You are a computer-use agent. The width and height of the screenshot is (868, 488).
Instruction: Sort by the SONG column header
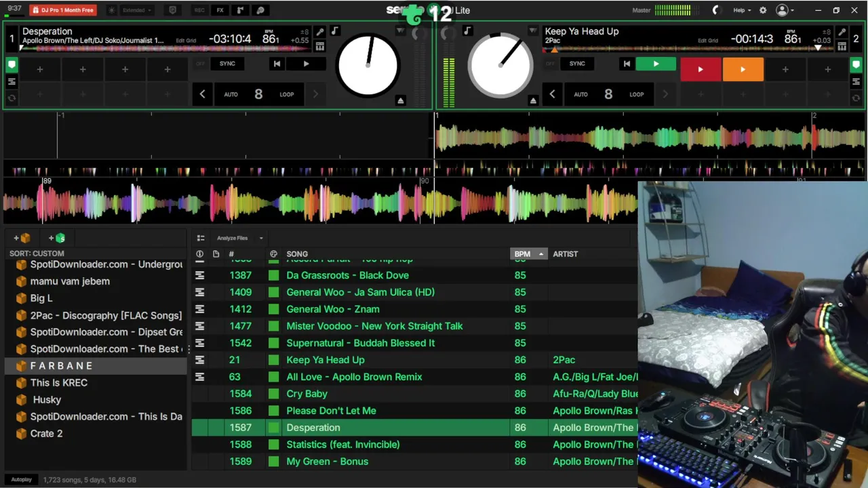coord(297,254)
